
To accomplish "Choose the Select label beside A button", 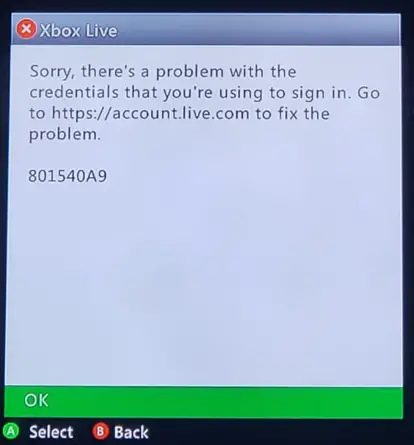I will (51, 432).
